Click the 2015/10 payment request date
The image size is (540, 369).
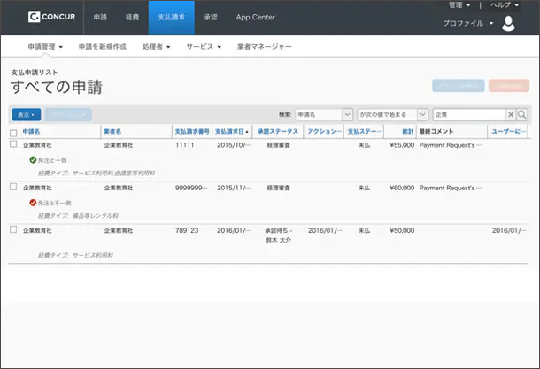(x=234, y=145)
